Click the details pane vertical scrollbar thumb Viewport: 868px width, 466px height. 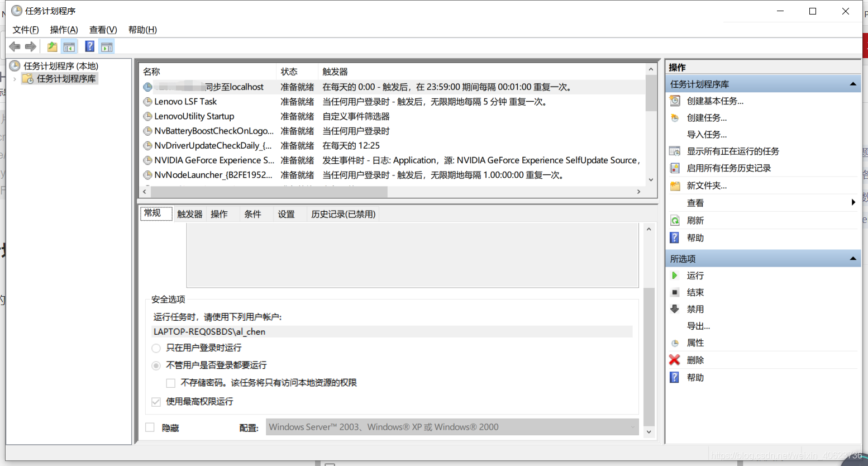click(x=648, y=356)
